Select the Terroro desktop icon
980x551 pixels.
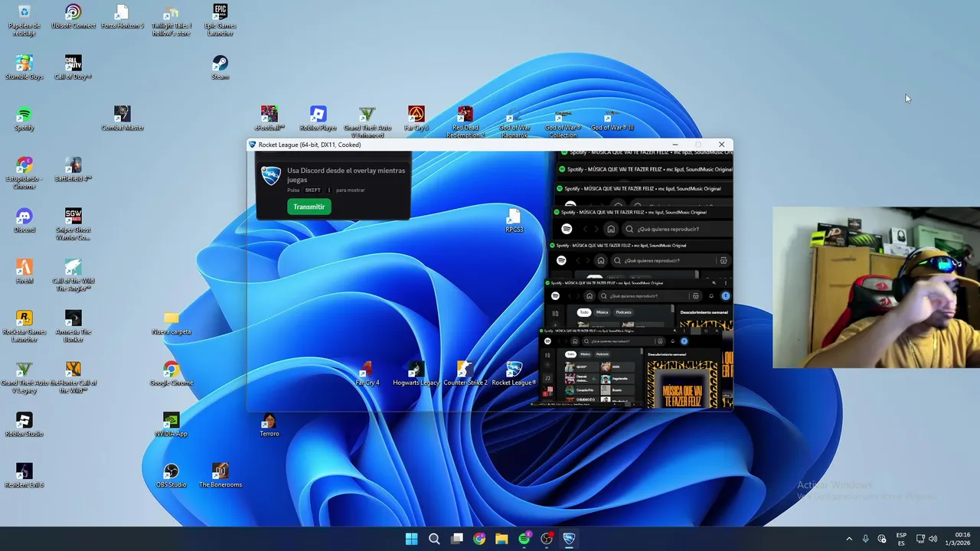[x=269, y=425]
